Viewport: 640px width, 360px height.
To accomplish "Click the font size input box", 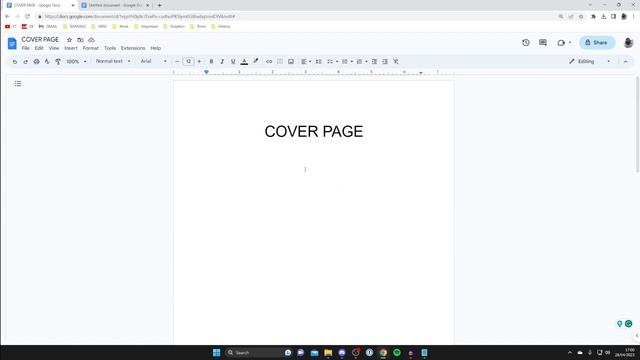I will pos(188,62).
